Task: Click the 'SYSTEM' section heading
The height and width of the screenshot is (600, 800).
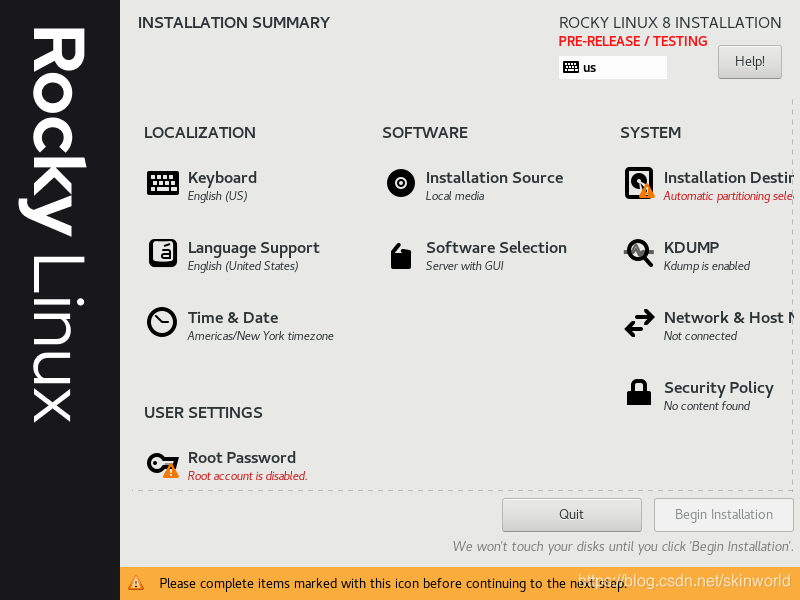Action: (x=651, y=133)
